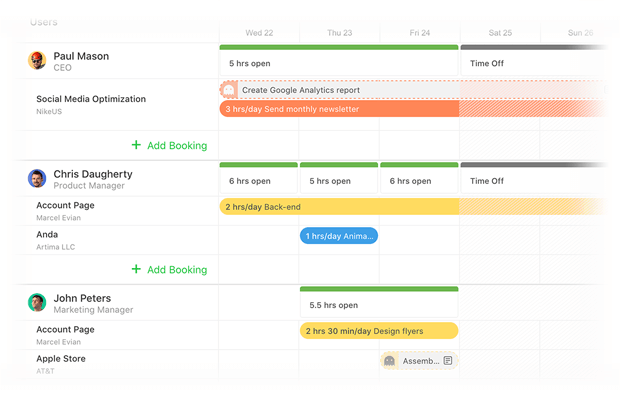620x408 pixels.
Task: Jump to the Fri 24 column header
Action: coord(419,33)
